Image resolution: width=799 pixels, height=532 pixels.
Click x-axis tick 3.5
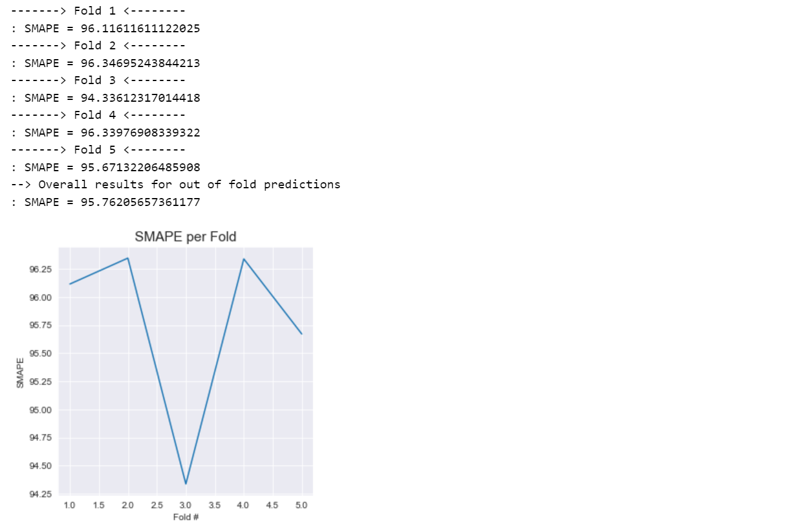coord(215,505)
